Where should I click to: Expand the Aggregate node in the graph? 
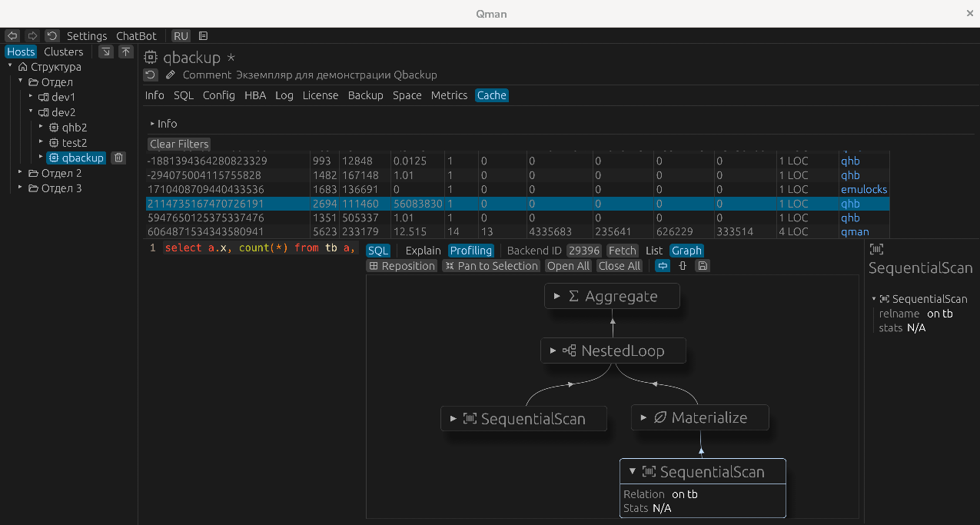point(556,295)
